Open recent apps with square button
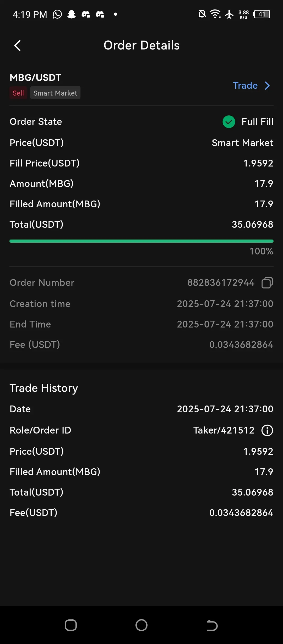The image size is (283, 644). click(71, 625)
